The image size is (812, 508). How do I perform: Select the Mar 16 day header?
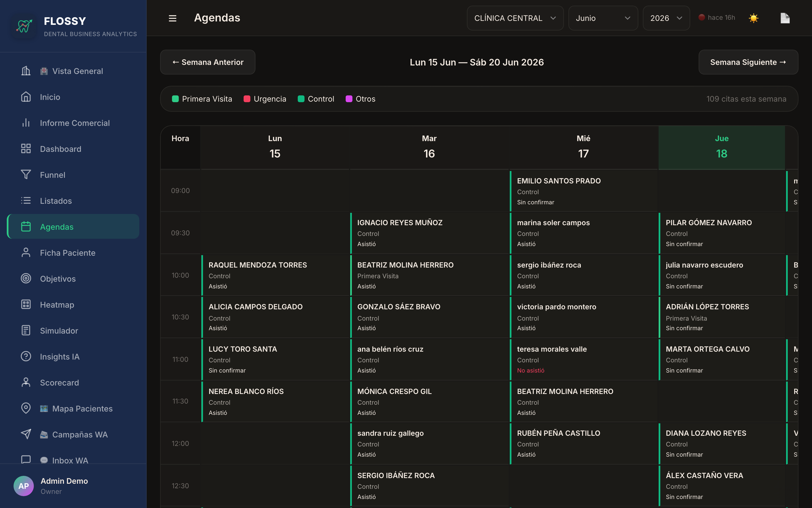coord(429,147)
